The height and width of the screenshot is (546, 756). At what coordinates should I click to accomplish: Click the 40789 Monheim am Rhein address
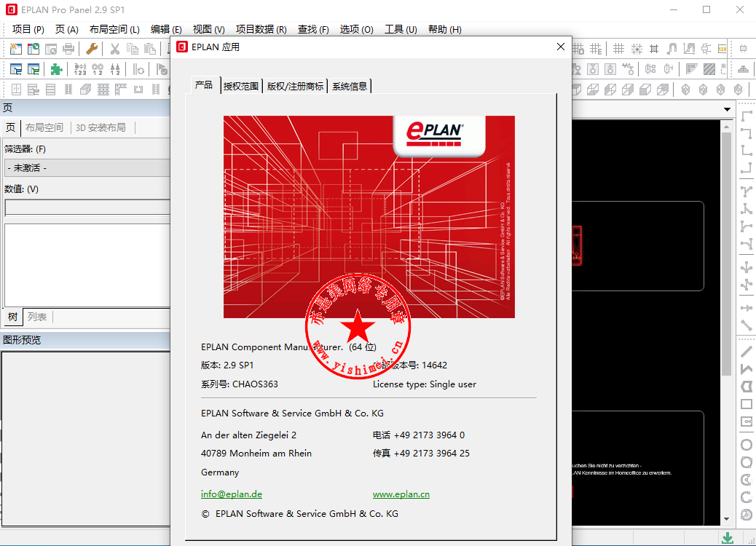[x=256, y=454]
